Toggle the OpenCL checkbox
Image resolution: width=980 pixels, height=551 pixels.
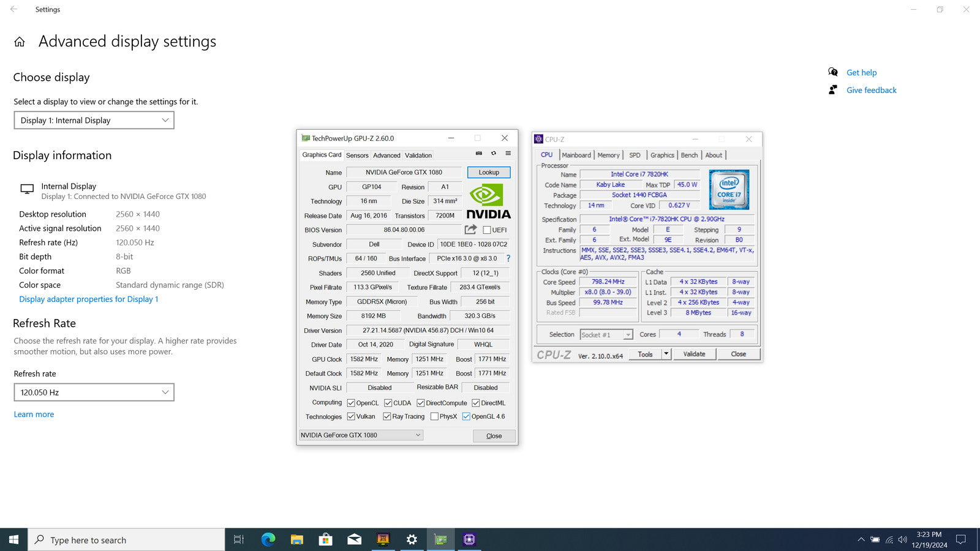351,403
